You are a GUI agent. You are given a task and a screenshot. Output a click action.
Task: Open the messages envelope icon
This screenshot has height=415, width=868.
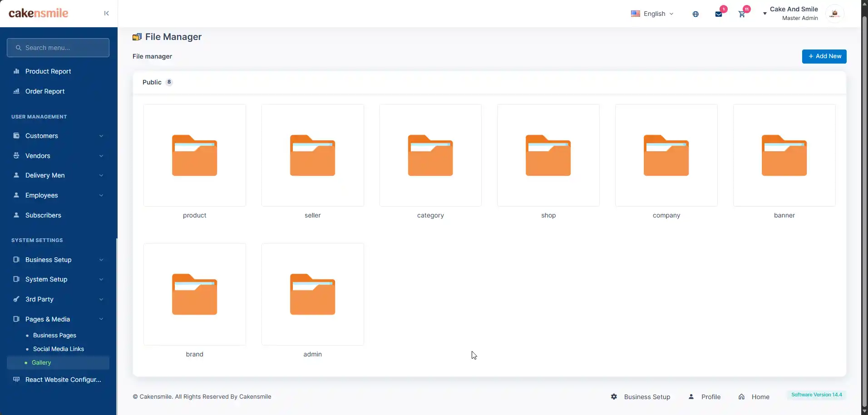(719, 14)
